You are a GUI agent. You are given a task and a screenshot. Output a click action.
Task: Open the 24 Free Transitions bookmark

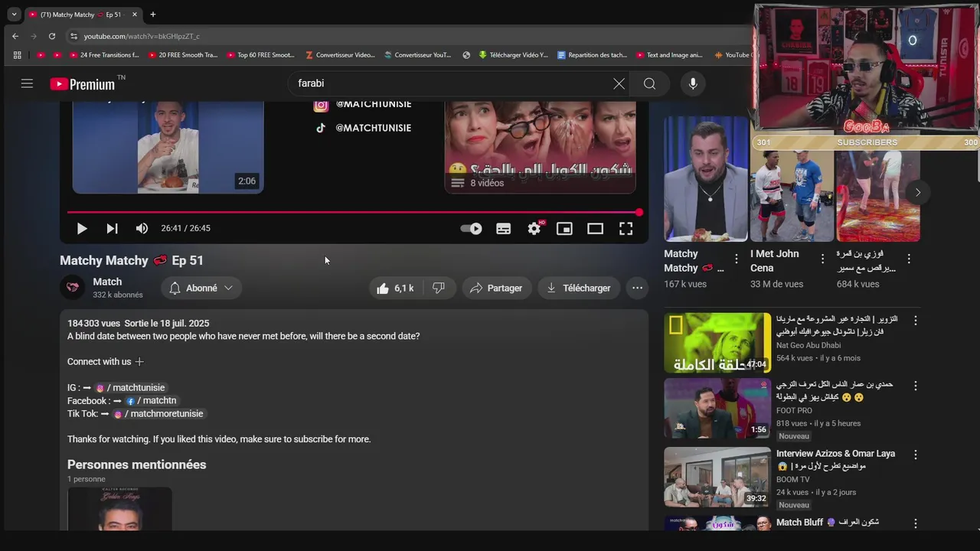[x=104, y=55]
